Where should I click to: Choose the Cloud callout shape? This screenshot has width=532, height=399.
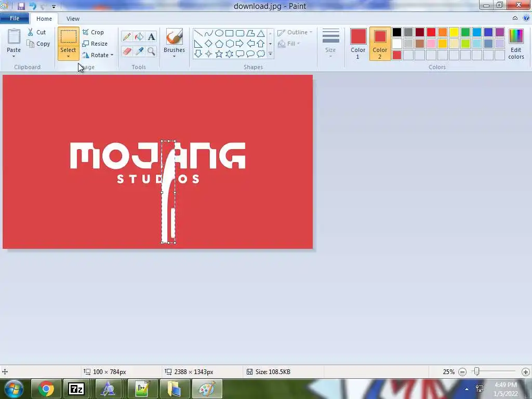pyautogui.click(x=261, y=54)
